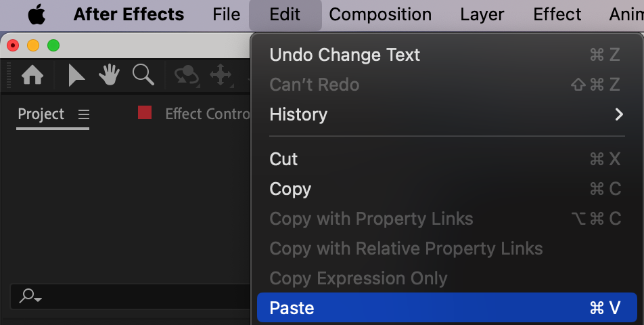Click the Project search input field
This screenshot has width=644, height=325.
pyautogui.click(x=131, y=297)
